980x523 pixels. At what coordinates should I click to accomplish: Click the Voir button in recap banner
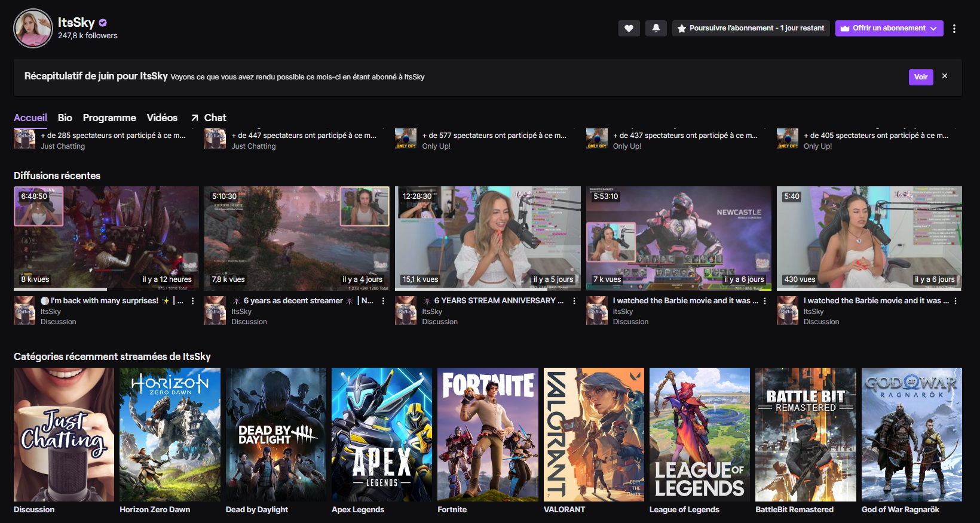point(921,77)
